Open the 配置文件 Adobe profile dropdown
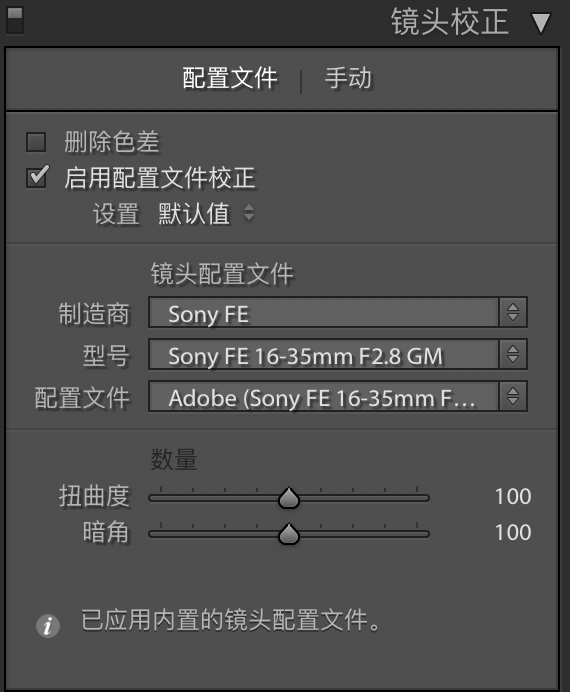The height and width of the screenshot is (692, 570). coord(338,396)
